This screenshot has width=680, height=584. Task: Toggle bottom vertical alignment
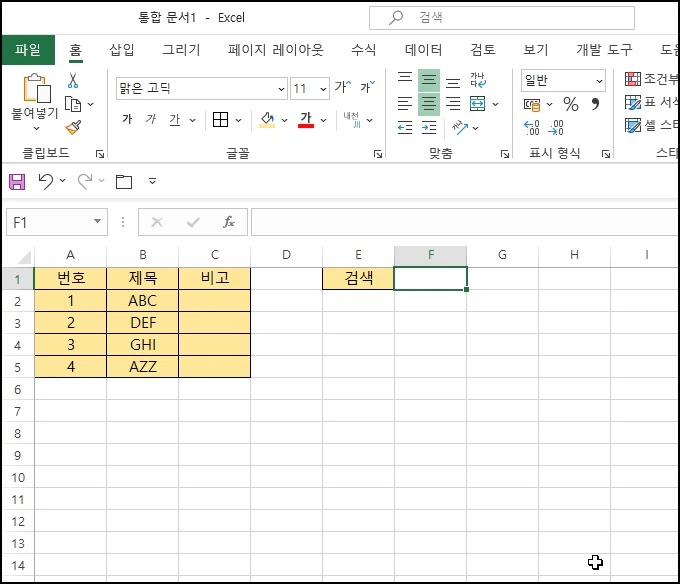[x=453, y=82]
